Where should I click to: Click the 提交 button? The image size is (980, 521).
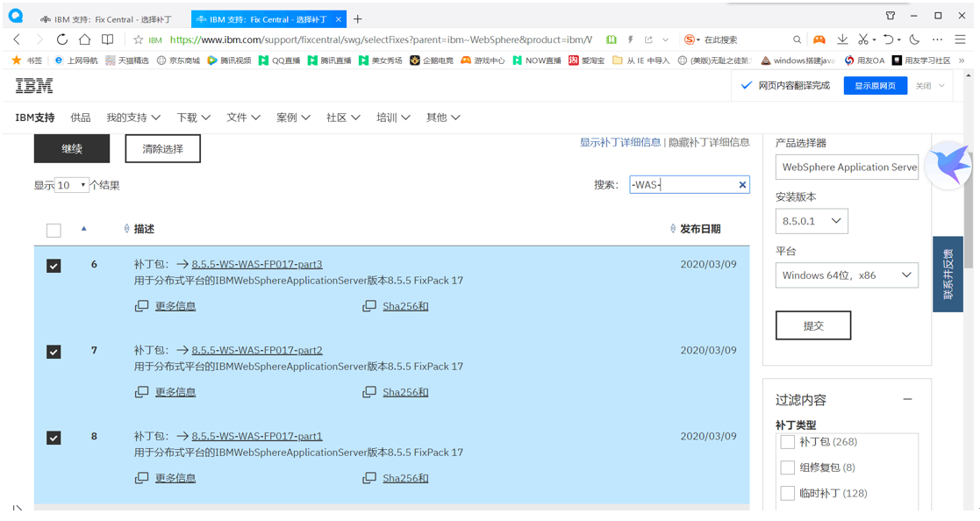tap(813, 325)
